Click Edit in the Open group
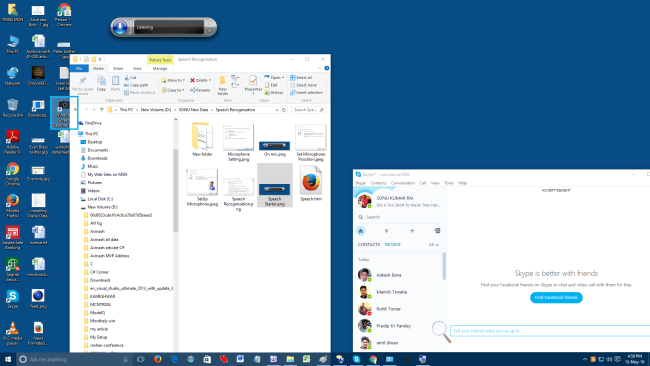The width and height of the screenshot is (650, 366). (x=271, y=85)
